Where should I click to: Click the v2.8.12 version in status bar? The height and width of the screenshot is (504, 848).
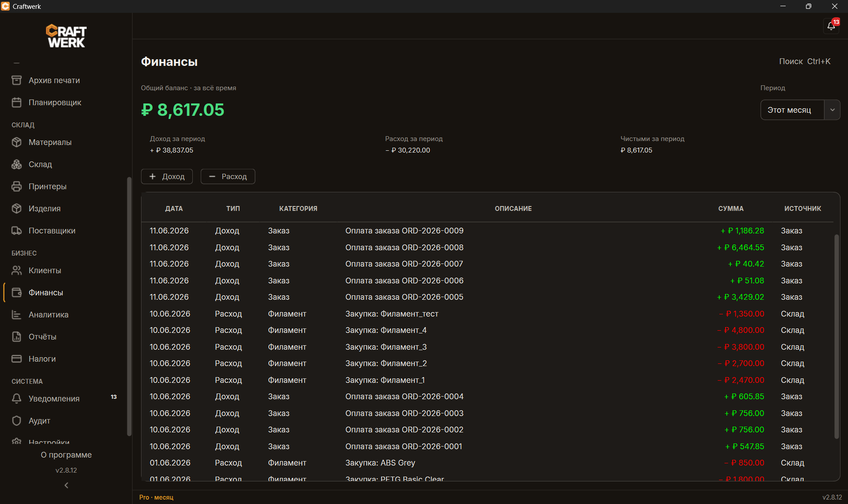832,497
